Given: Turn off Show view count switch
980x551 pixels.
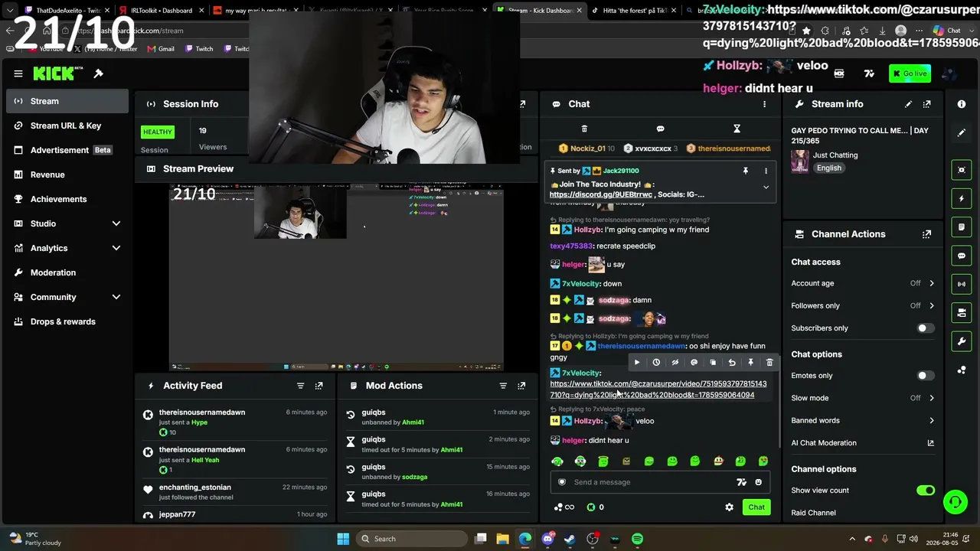Looking at the screenshot, I should [x=926, y=491].
